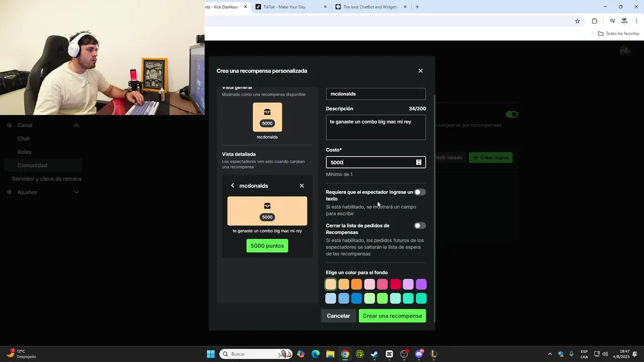Click 'Crear nuevo' button behind the dialog

[491, 157]
